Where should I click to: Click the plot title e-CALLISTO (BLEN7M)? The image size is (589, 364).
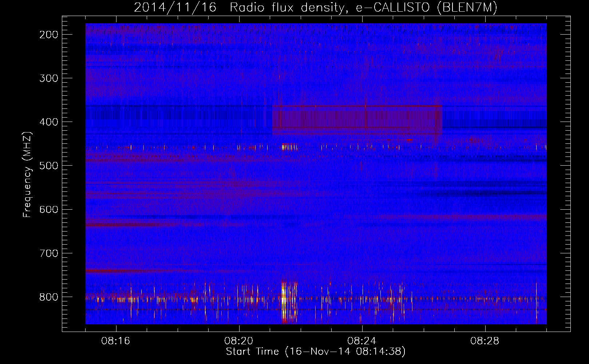(x=427, y=8)
